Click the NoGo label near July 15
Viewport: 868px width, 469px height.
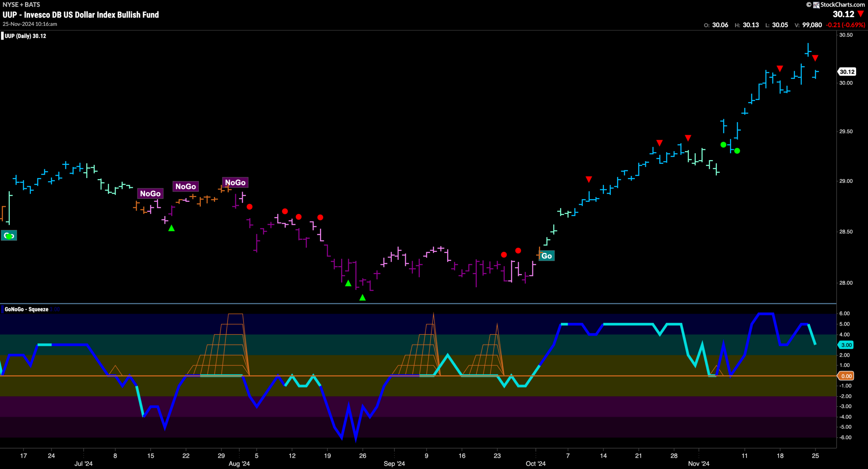click(150, 194)
